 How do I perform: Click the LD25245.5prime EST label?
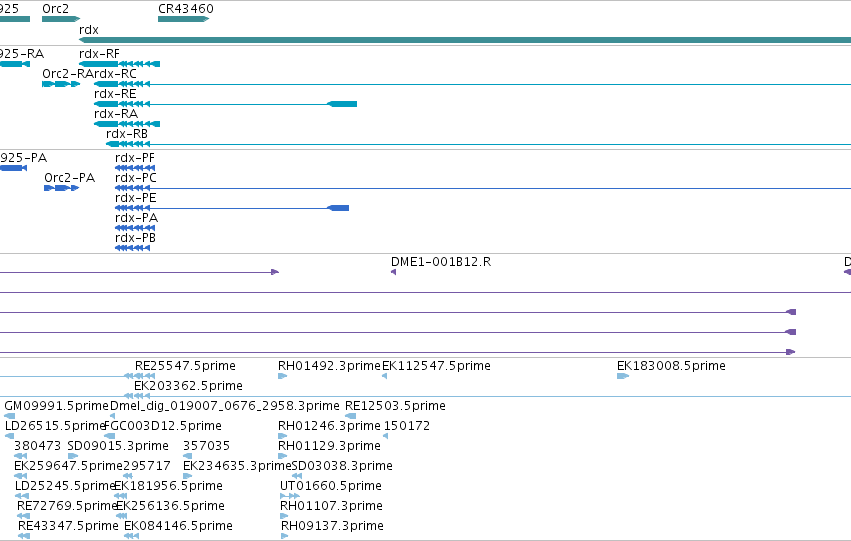[x=65, y=486]
